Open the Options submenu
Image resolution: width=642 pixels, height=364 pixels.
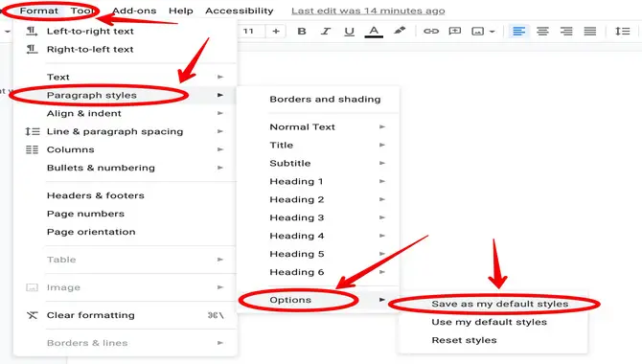pyautogui.click(x=318, y=300)
